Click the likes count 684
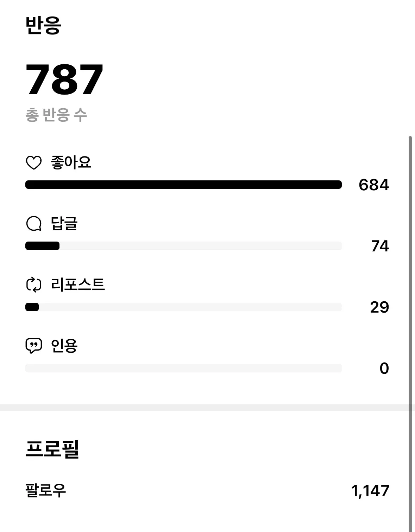The height and width of the screenshot is (532, 415). click(373, 185)
